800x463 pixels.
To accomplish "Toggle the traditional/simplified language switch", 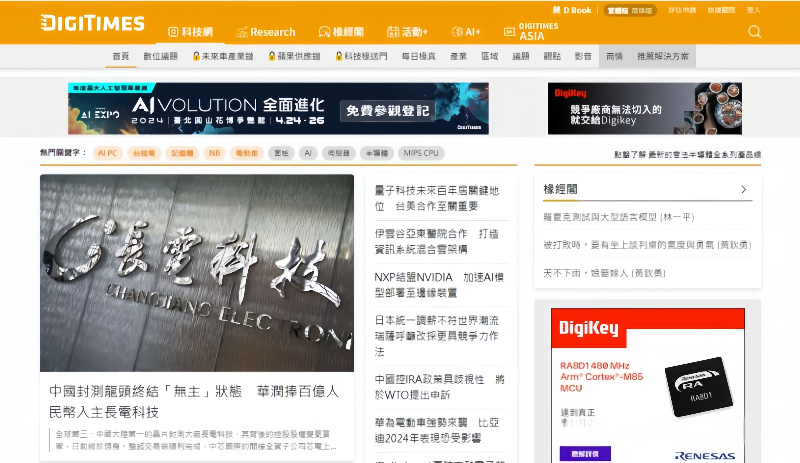I will coord(630,10).
